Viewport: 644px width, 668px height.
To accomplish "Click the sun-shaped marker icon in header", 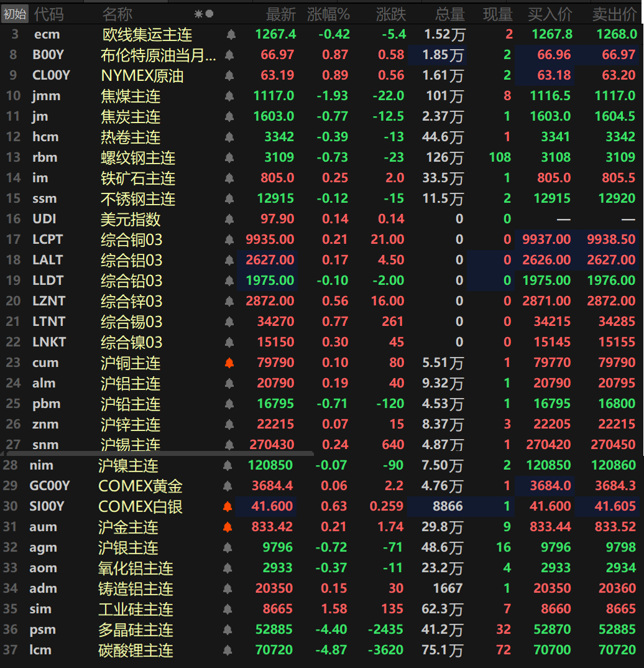I will coord(198,14).
